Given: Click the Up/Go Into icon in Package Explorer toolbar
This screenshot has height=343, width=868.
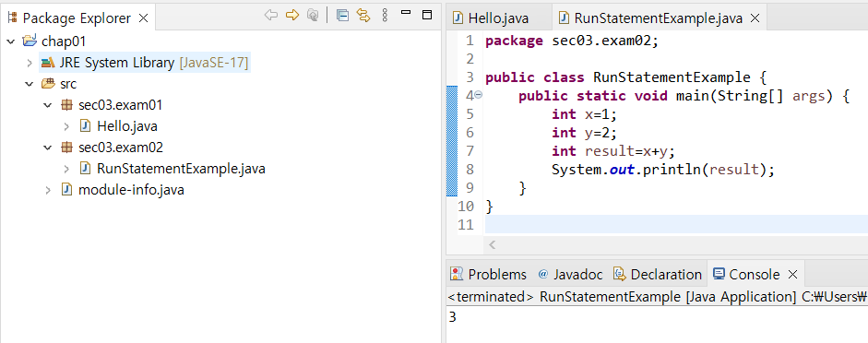Looking at the screenshot, I should [x=313, y=16].
